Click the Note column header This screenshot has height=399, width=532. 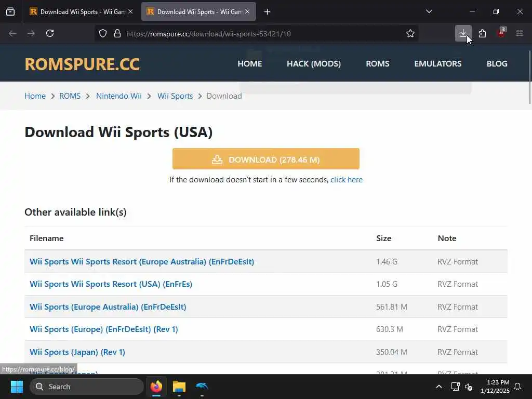(447, 238)
